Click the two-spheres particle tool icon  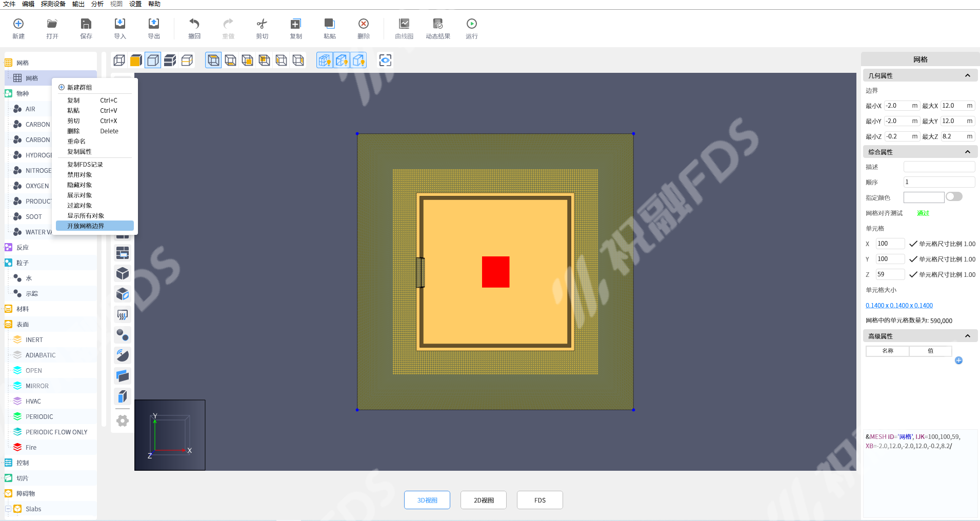click(x=123, y=335)
